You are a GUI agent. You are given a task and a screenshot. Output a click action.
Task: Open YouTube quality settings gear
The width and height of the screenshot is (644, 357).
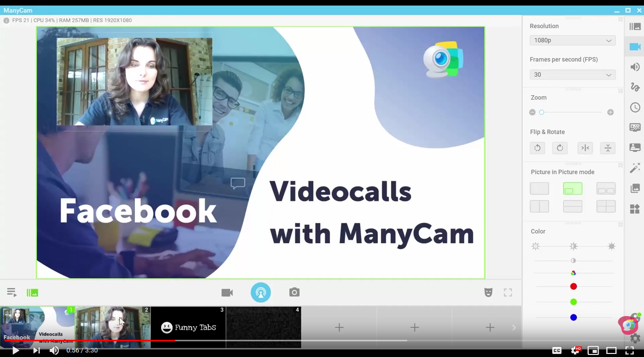[x=575, y=350]
